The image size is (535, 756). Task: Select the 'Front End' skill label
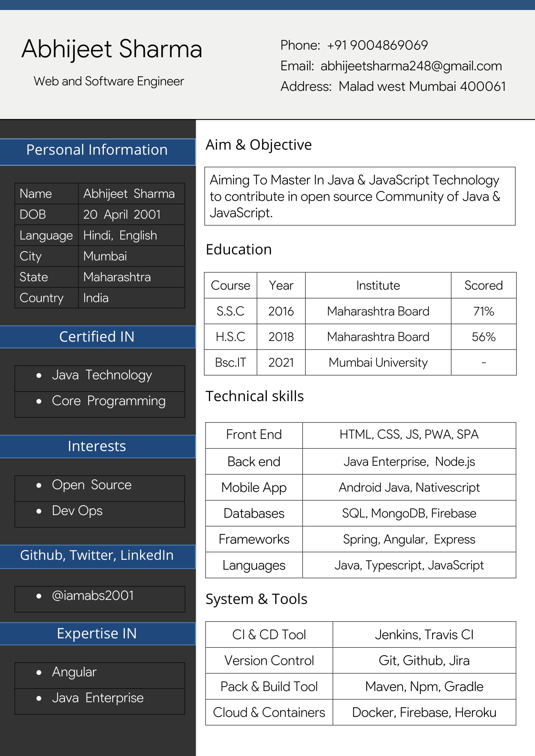pos(254,435)
